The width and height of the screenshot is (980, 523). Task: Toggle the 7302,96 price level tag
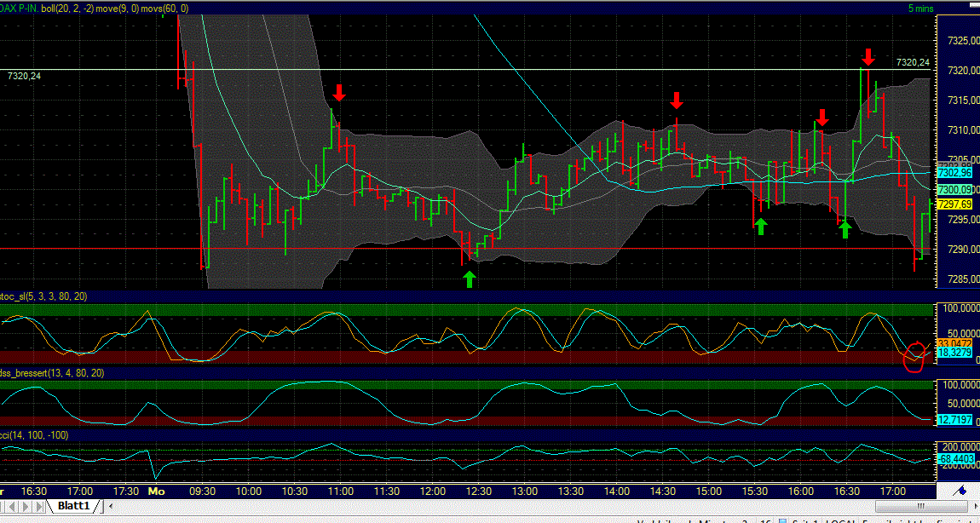click(954, 172)
